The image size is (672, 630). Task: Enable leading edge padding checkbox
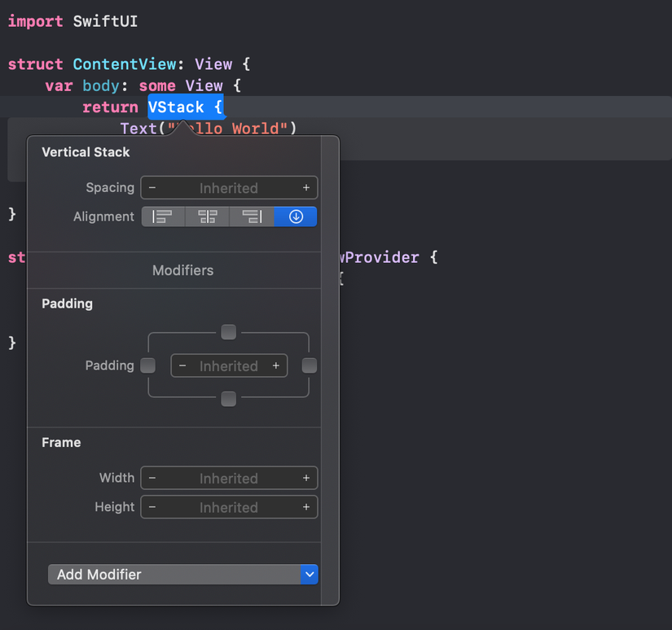[x=148, y=365]
